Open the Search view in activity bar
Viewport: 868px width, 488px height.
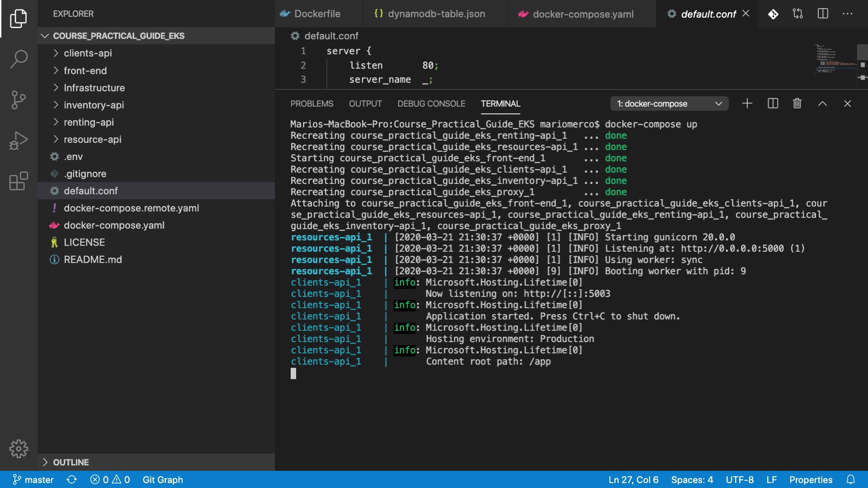coord(19,59)
